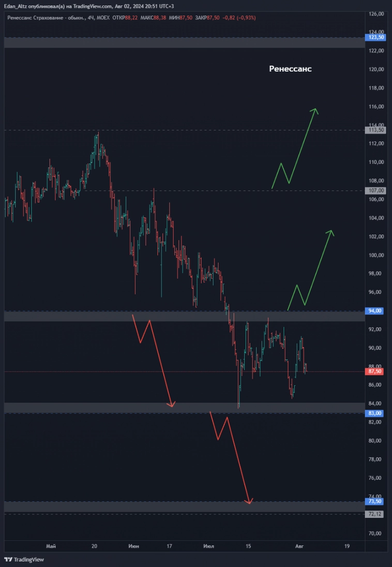Click the '15' date axis label
This screenshot has height=567, width=392.
[x=248, y=546]
